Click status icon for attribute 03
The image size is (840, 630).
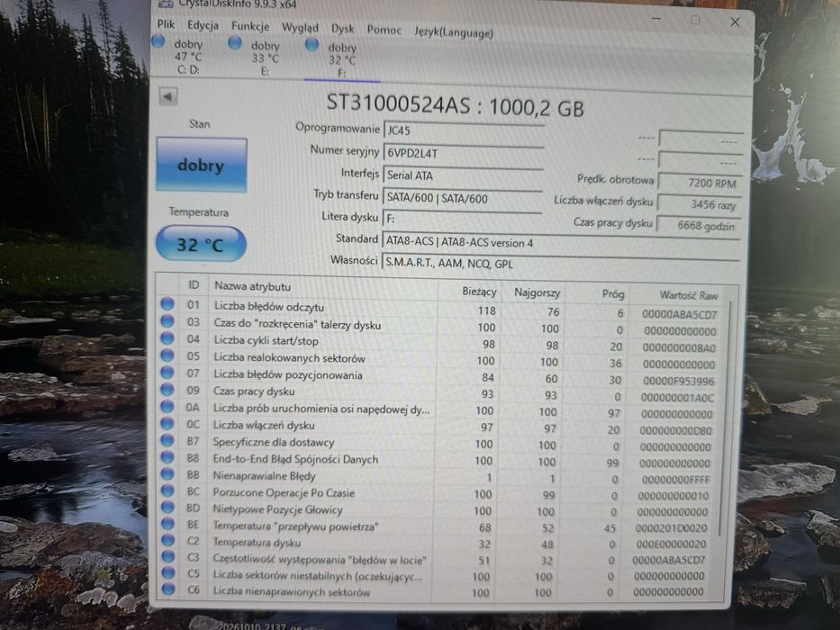[x=167, y=321]
